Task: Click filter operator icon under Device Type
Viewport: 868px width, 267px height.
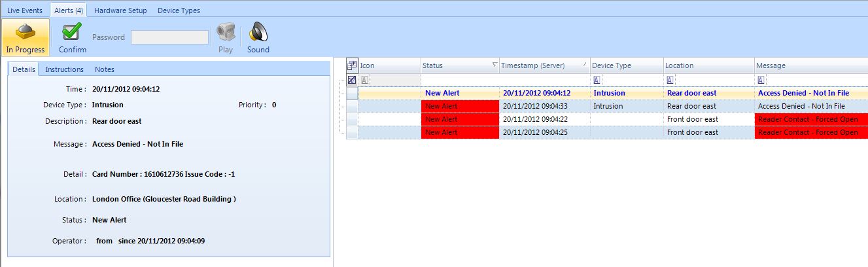Action: pyautogui.click(x=597, y=80)
